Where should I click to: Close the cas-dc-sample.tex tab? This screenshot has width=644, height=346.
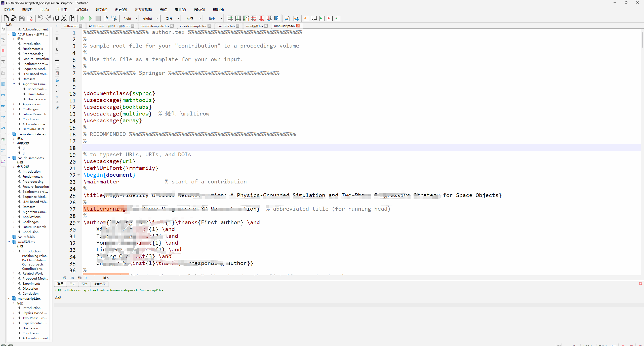point(209,26)
